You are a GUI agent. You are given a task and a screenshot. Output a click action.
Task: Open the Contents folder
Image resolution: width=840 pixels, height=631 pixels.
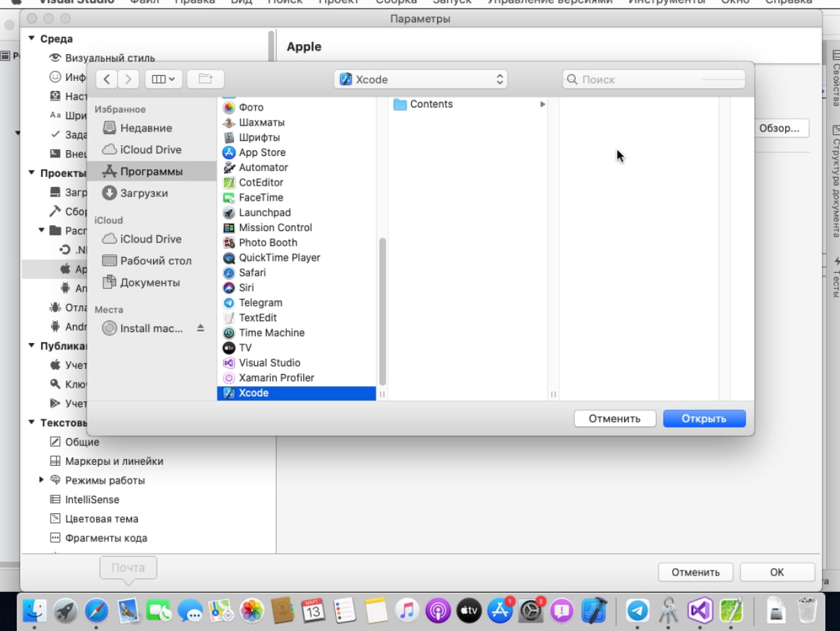click(469, 104)
